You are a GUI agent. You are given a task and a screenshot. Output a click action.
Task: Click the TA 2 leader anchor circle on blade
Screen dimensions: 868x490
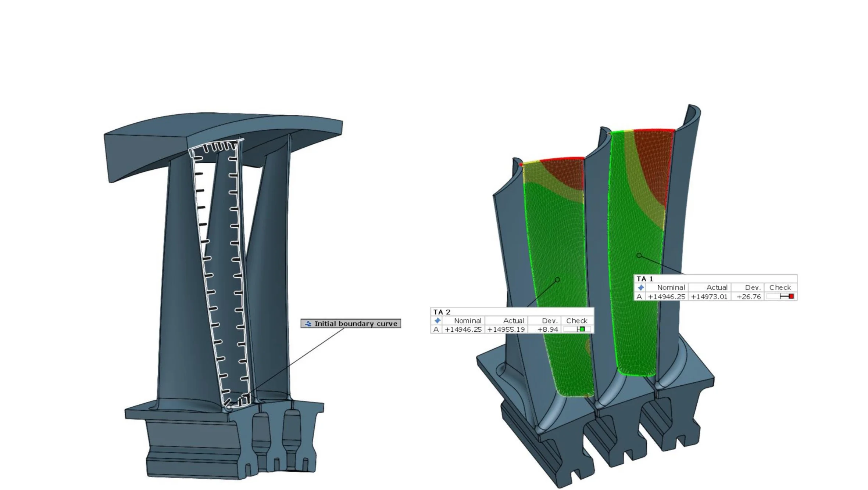click(557, 280)
